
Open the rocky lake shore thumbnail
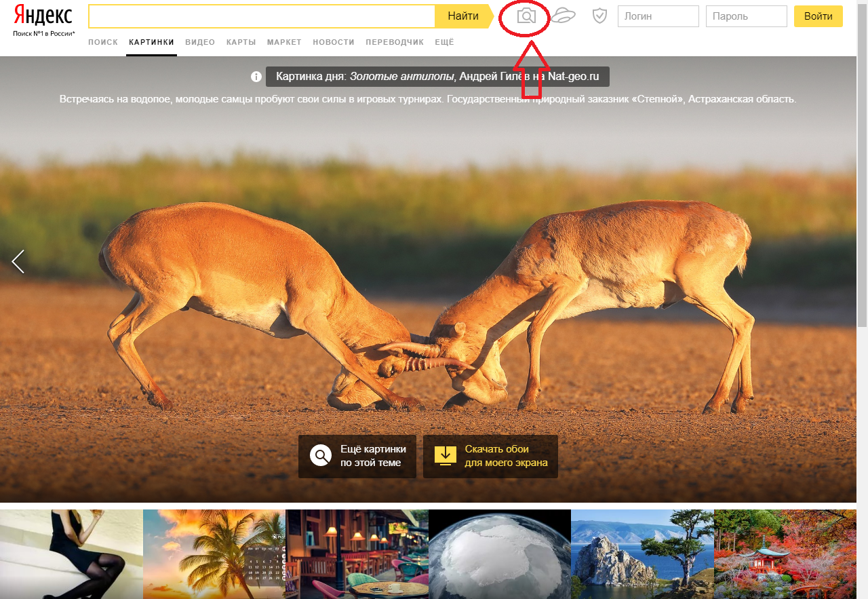point(642,554)
